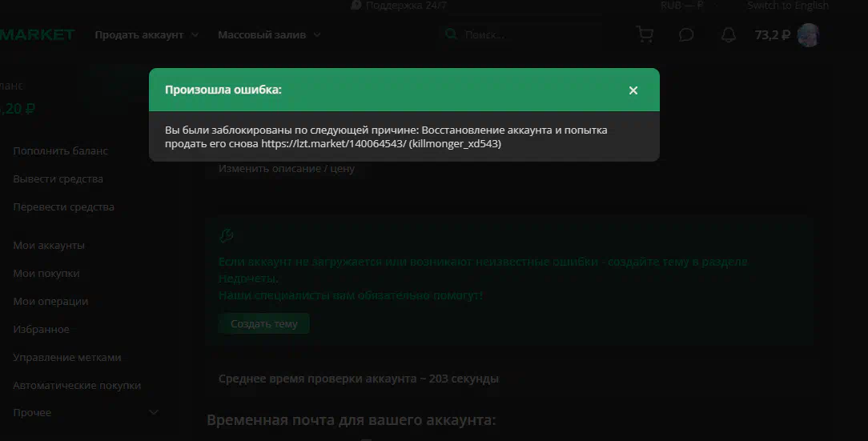Click the Среднее время проверки аккаунта text

click(358, 379)
